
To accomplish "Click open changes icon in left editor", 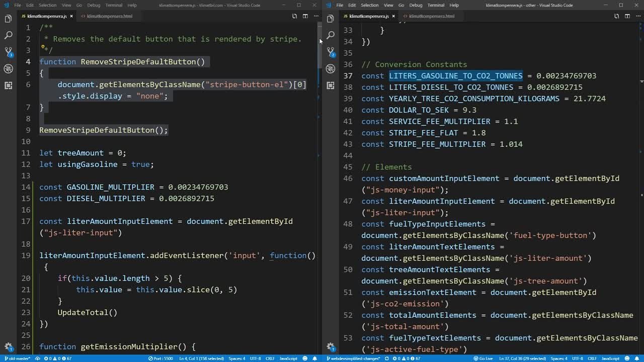I will [294, 16].
